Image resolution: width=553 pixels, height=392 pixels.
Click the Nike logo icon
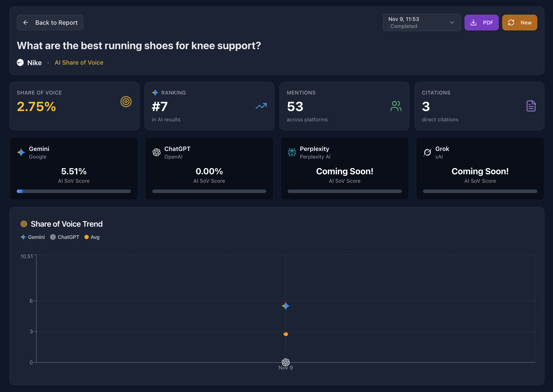20,63
